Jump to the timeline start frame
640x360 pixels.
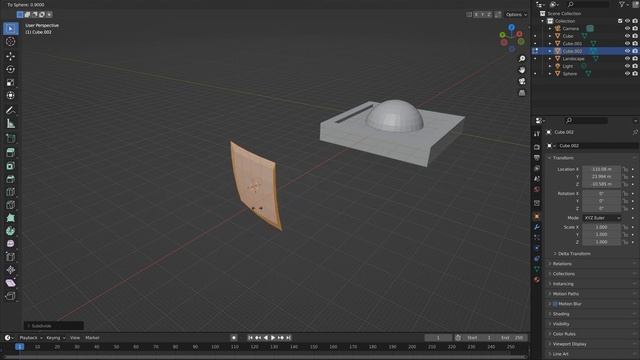tap(250, 338)
